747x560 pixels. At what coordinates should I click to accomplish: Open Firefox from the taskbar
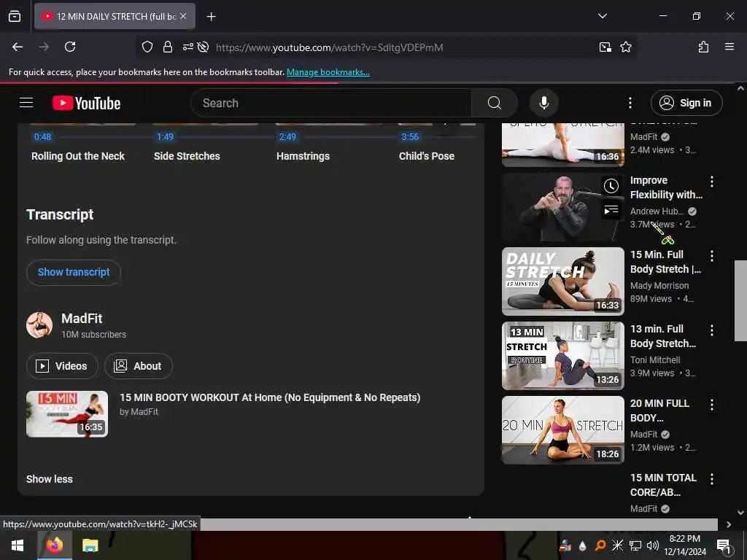pos(54,545)
